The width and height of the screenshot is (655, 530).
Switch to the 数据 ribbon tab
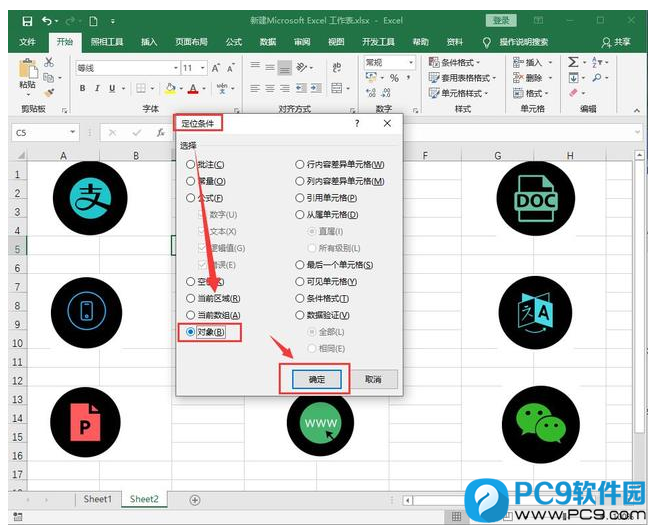(268, 42)
